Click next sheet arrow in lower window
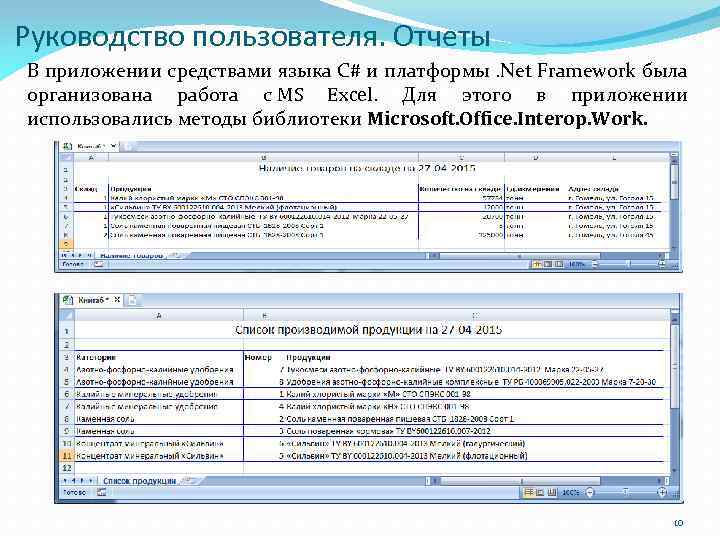This screenshot has height=540, width=720. [82, 481]
